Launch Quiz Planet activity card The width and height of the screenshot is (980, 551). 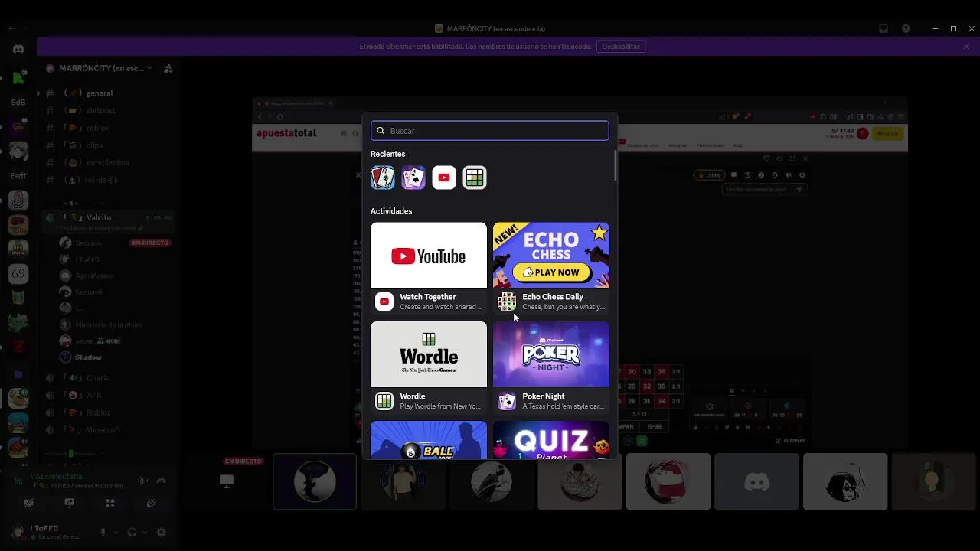coord(551,440)
